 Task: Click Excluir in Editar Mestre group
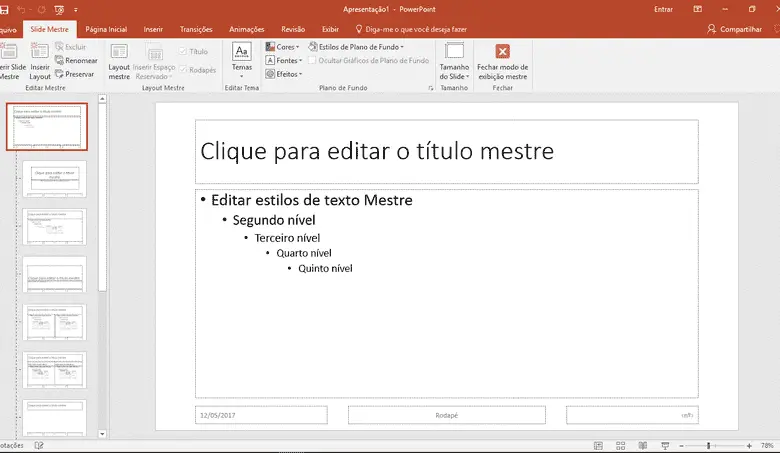point(71,47)
